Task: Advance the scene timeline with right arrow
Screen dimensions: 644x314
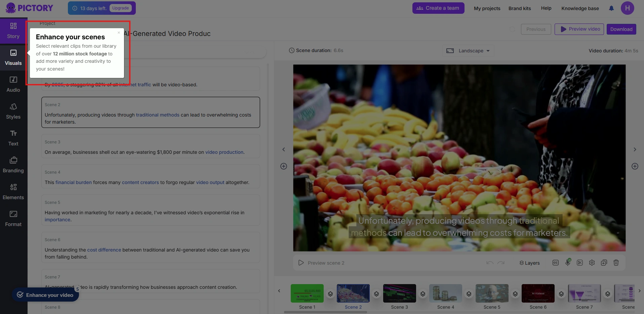Action: pos(639,291)
